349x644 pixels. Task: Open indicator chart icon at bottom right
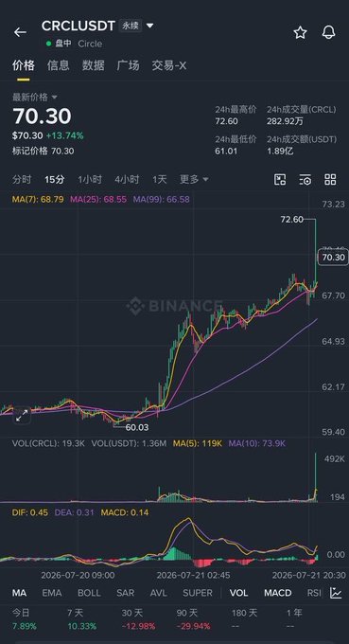point(336,593)
